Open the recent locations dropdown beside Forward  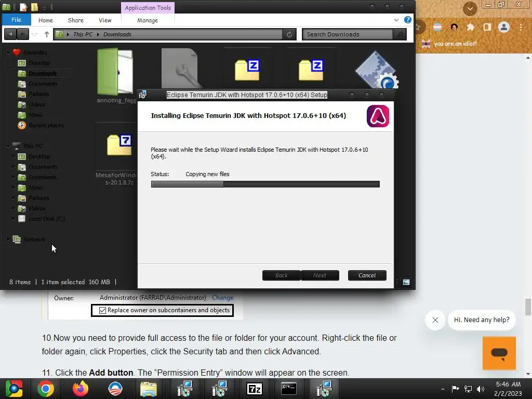point(34,34)
